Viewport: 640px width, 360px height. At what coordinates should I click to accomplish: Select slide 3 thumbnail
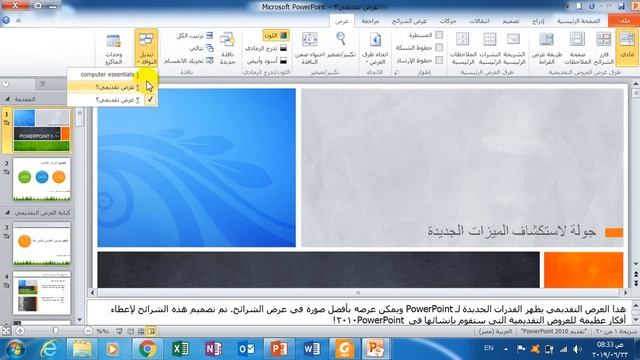pyautogui.click(x=42, y=244)
